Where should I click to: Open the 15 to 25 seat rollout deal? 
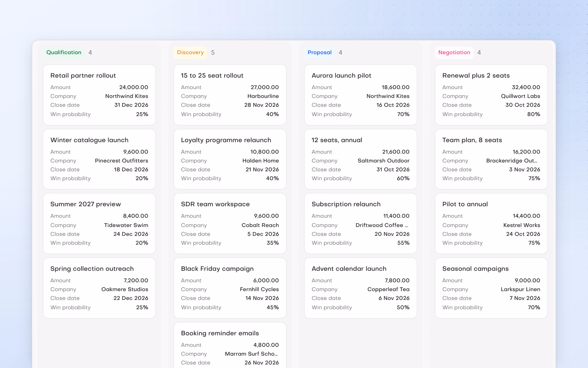point(230,95)
